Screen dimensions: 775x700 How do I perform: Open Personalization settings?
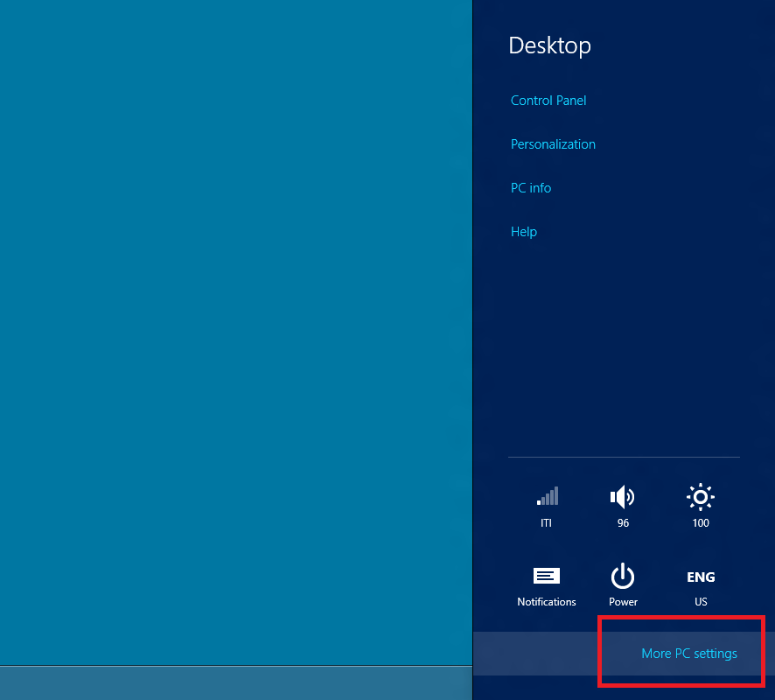tap(553, 143)
